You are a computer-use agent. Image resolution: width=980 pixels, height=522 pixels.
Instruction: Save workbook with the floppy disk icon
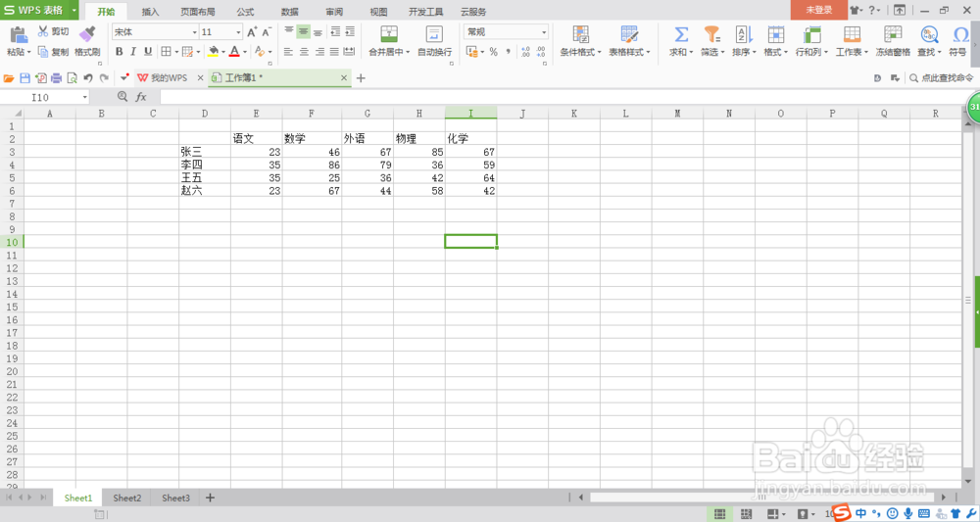(25, 78)
